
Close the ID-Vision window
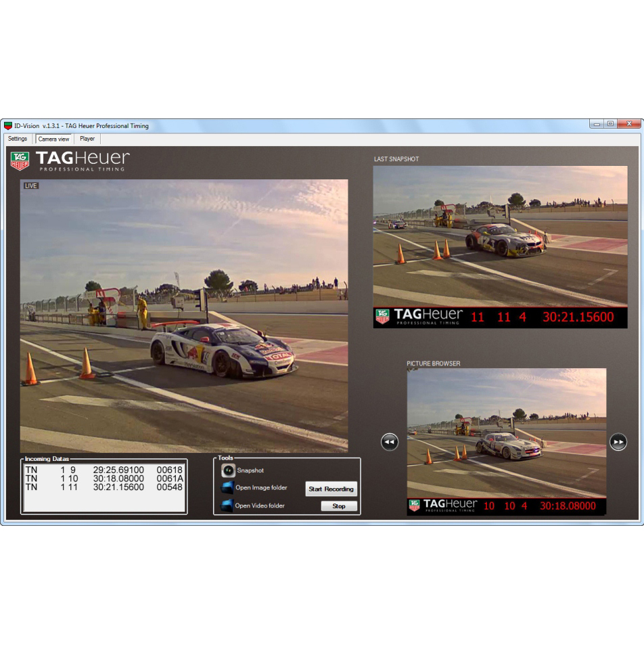[x=629, y=124]
